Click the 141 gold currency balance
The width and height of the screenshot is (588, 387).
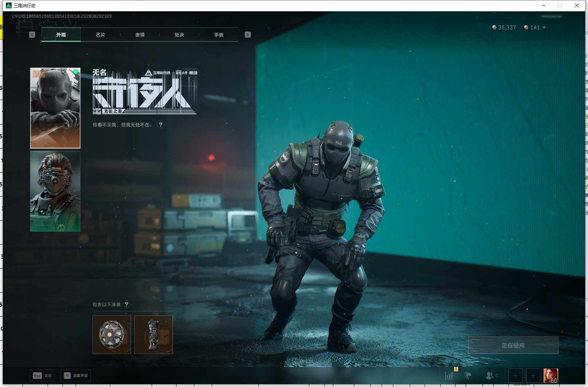pyautogui.click(x=532, y=27)
